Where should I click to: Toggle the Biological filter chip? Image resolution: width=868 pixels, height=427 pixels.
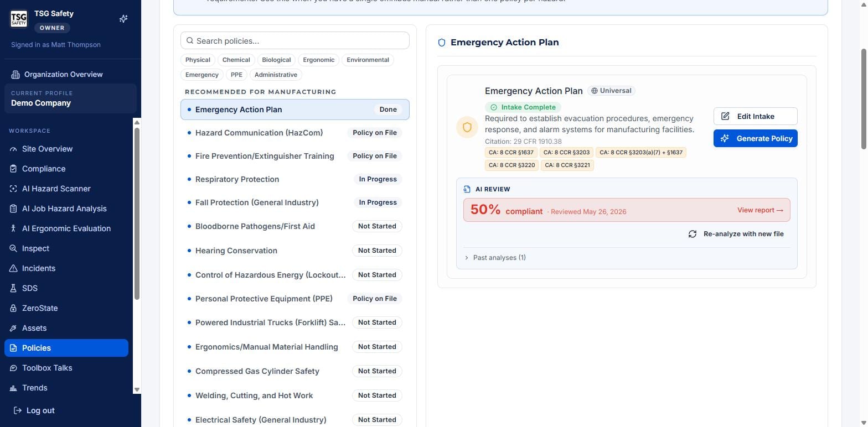click(276, 60)
